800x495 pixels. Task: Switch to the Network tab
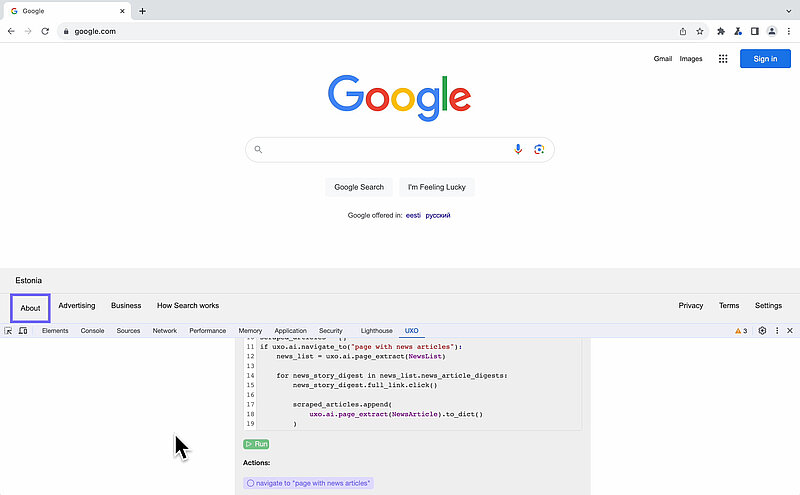[x=164, y=330]
